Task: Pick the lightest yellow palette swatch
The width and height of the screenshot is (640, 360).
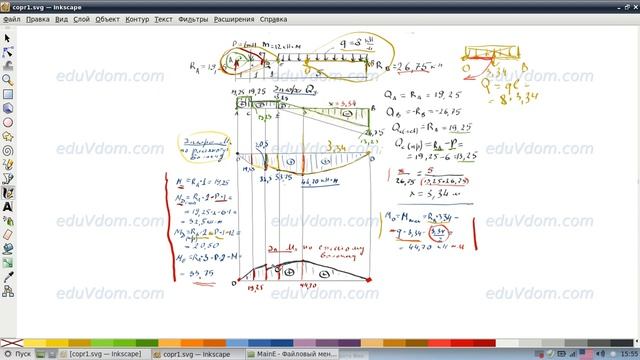Action: [35, 343]
